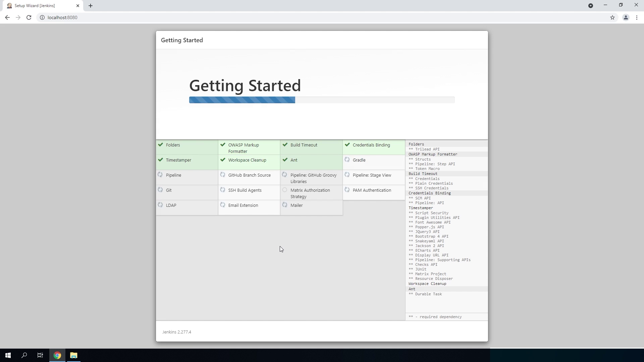Open Chrome's three-dot menu
Image resolution: width=644 pixels, height=362 pixels.
click(637, 17)
